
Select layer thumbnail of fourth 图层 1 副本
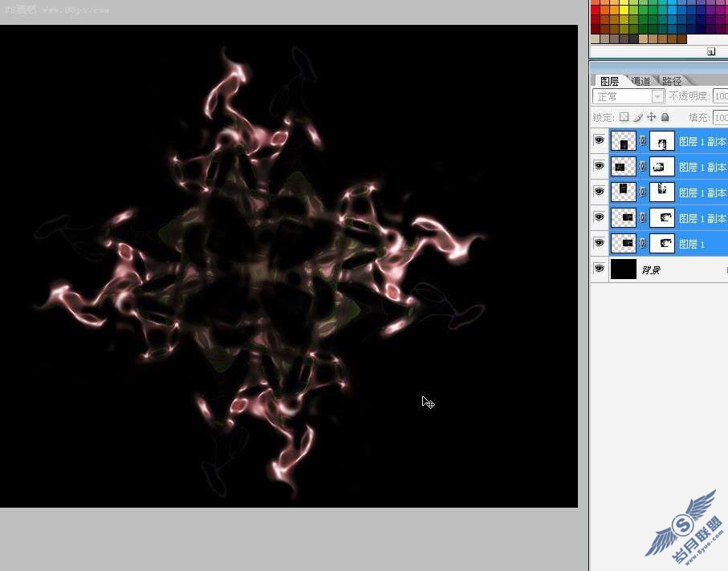623,217
